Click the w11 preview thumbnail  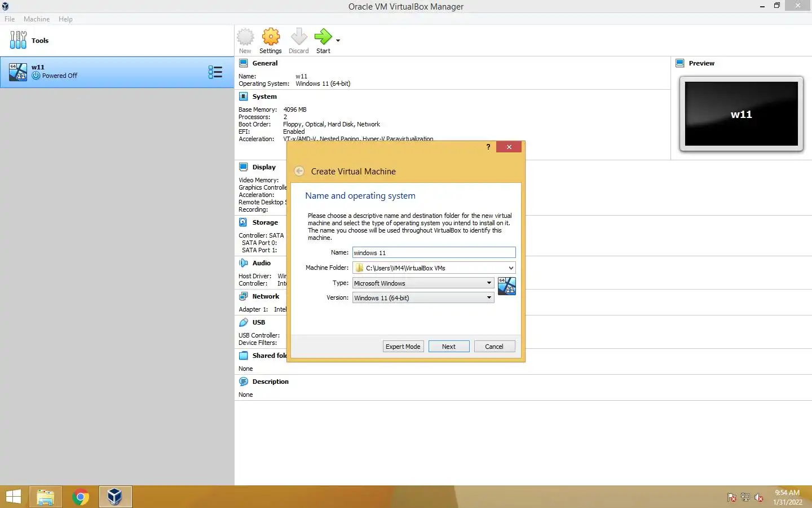coord(742,114)
